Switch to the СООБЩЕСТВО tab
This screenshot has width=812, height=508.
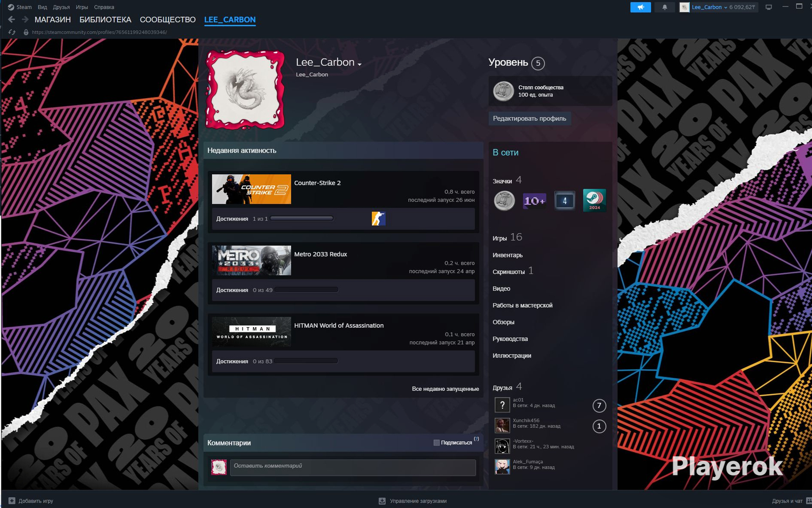(x=168, y=20)
